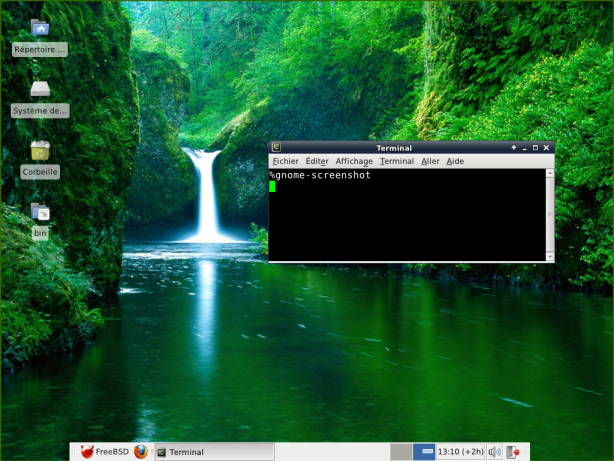Viewport: 614px width, 461px height.
Task: Select the Système de fichiers drive icon
Action: click(x=40, y=91)
